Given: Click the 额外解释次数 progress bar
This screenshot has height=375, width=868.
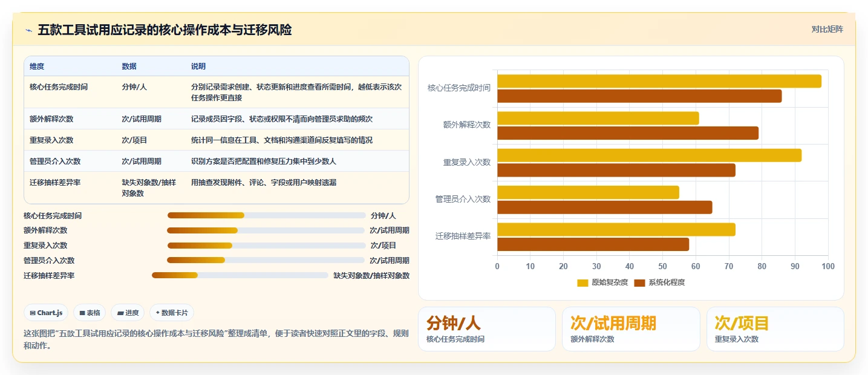Looking at the screenshot, I should point(266,230).
